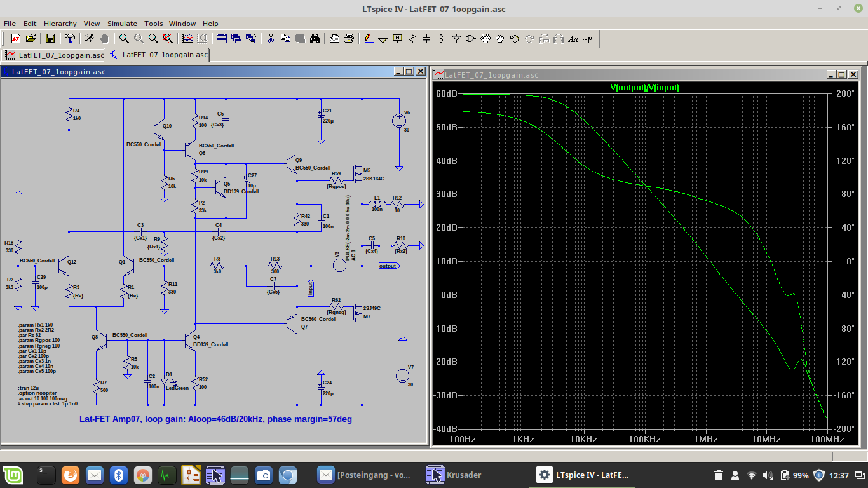Open the SPICE directive .op tool

click(x=588, y=39)
